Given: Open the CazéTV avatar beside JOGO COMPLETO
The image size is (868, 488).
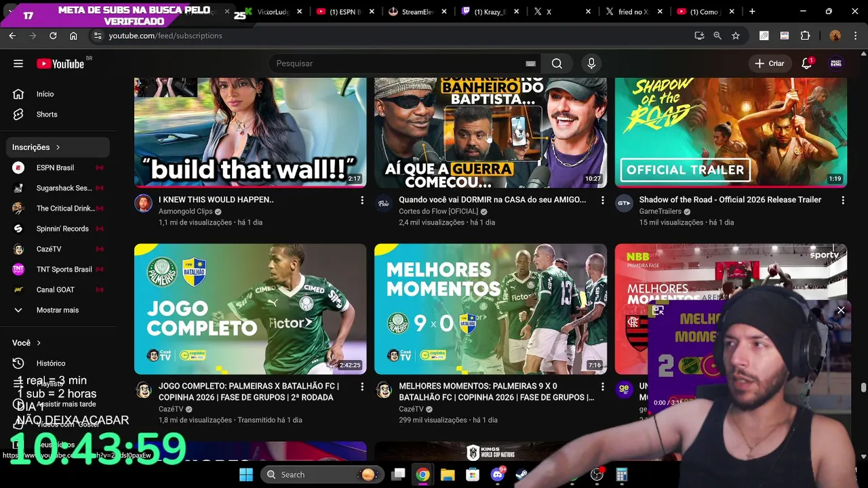Looking at the screenshot, I should [143, 390].
